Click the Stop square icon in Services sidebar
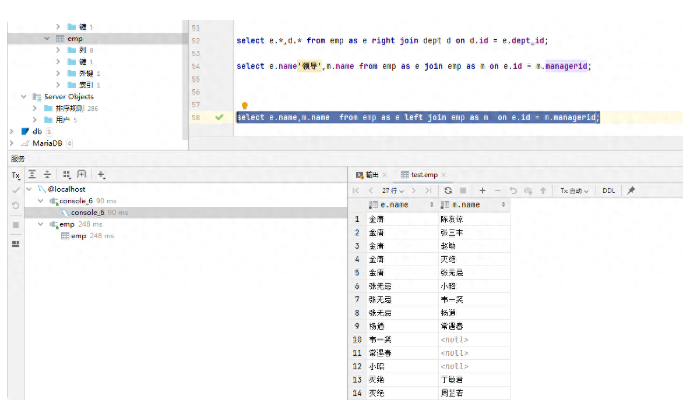The image size is (694, 414). click(15, 225)
